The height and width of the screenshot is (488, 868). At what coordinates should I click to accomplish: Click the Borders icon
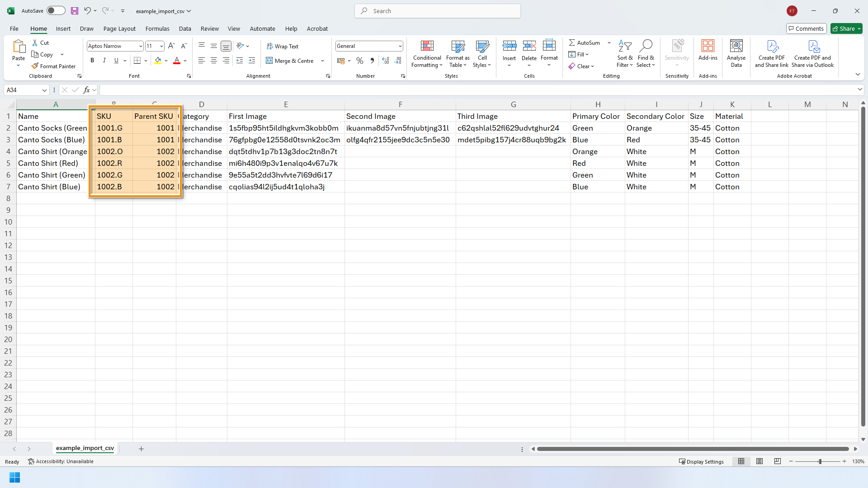[x=137, y=61]
